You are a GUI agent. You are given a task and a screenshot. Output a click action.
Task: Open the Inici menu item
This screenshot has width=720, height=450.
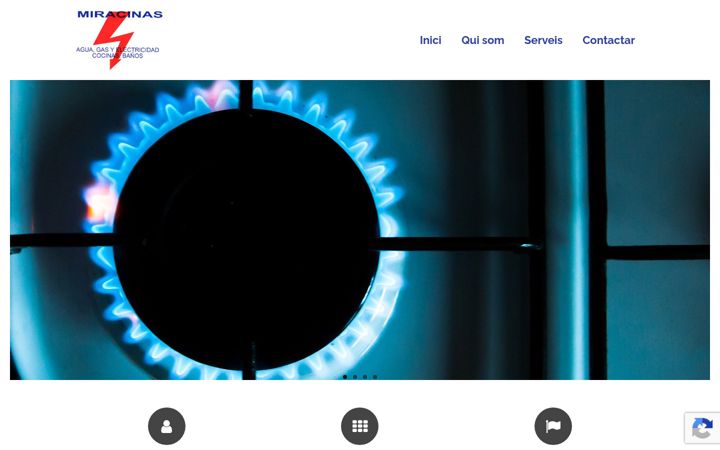(x=430, y=40)
